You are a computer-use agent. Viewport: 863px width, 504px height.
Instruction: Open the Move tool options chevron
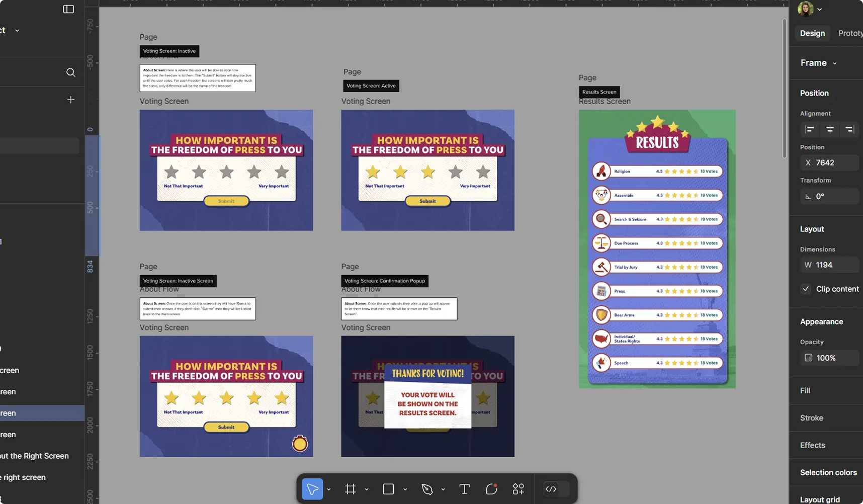point(329,489)
